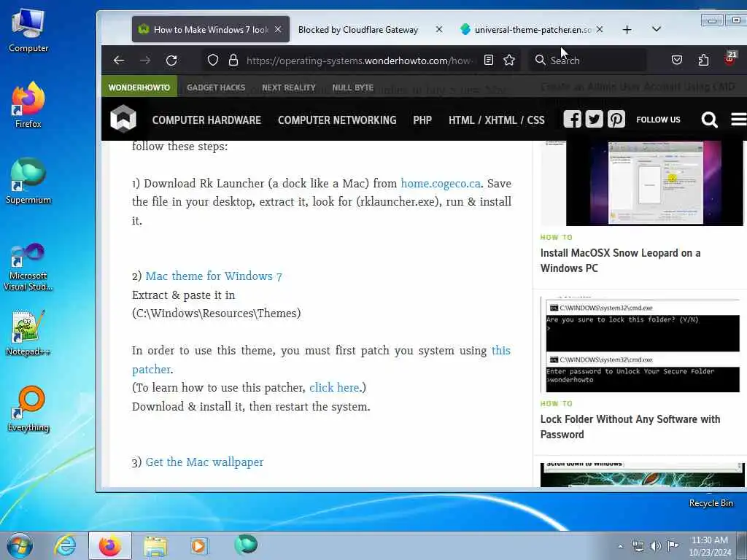Viewport: 747px width, 560px height.
Task: Close the Blocked by Cloudflare Gateway tab
Action: [438, 29]
